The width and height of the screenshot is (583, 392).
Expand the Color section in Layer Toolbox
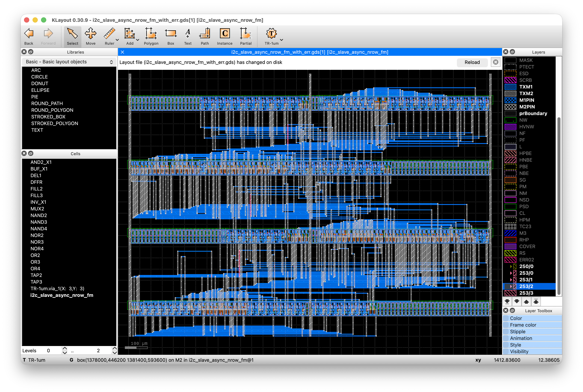pos(532,318)
